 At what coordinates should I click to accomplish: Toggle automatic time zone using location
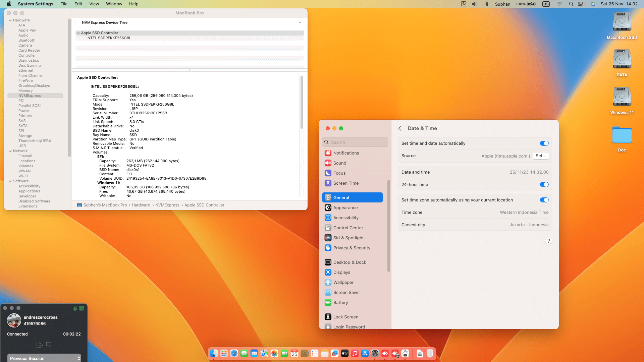[544, 200]
